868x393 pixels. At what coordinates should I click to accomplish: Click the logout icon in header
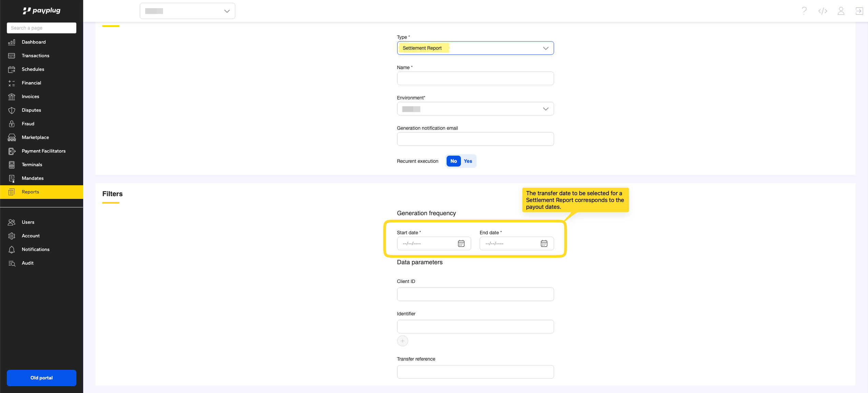tap(859, 11)
